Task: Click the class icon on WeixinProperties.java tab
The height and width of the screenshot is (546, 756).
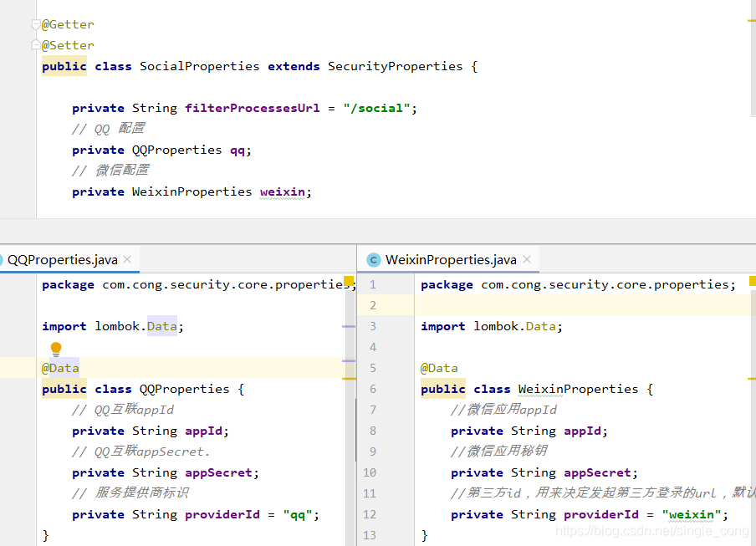Action: click(373, 260)
